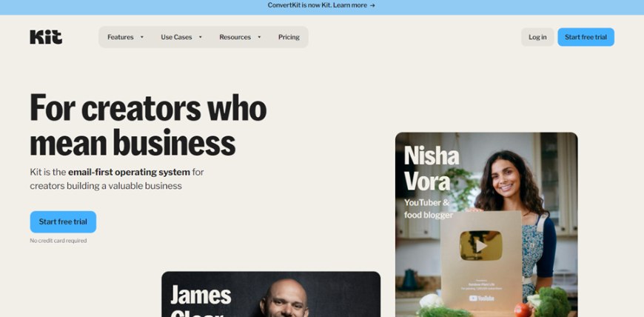The height and width of the screenshot is (317, 644).
Task: Expand the Features dropdown arrow
Action: [x=141, y=37]
